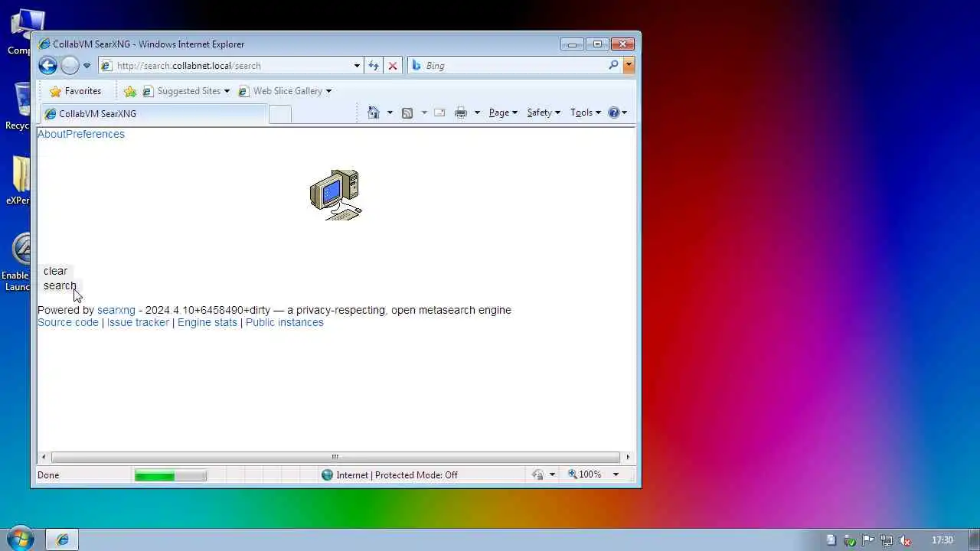Click the clear button

click(x=55, y=271)
